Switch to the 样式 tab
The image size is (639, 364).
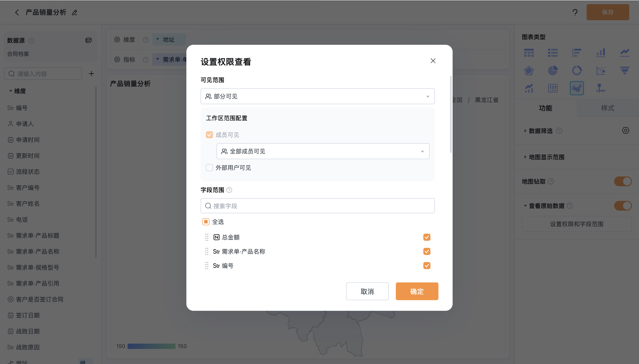tap(607, 108)
